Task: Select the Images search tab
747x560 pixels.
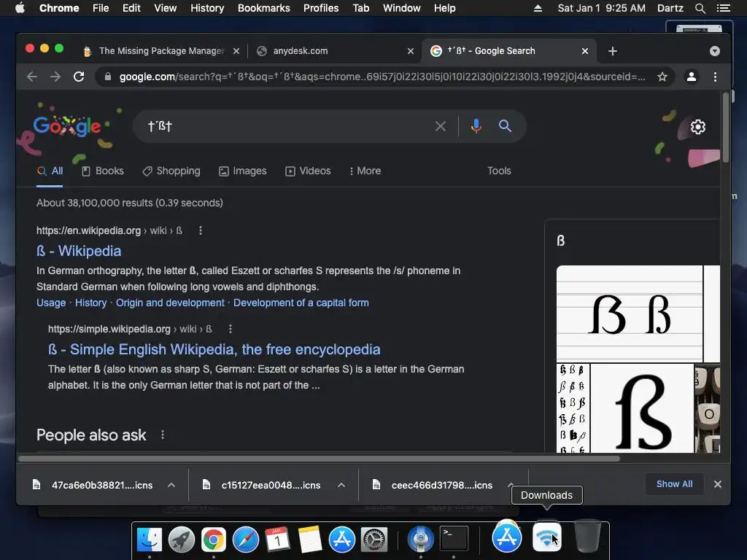Action: click(x=242, y=171)
